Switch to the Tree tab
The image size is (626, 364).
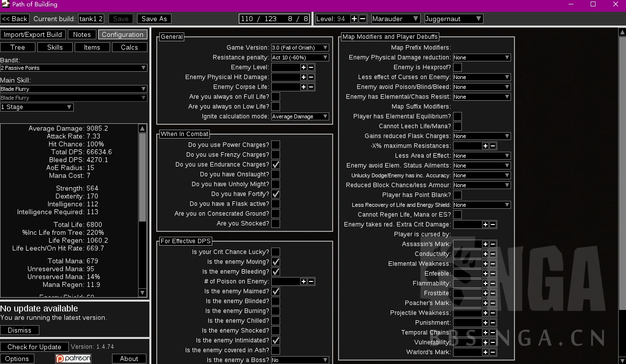coord(18,47)
